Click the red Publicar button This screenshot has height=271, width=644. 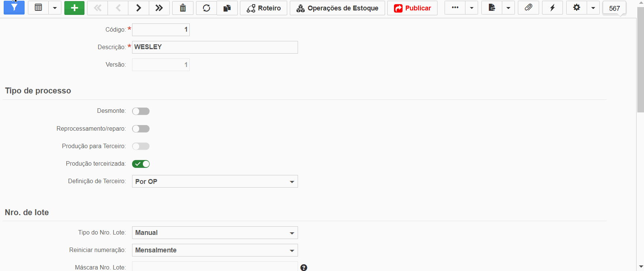(x=412, y=8)
